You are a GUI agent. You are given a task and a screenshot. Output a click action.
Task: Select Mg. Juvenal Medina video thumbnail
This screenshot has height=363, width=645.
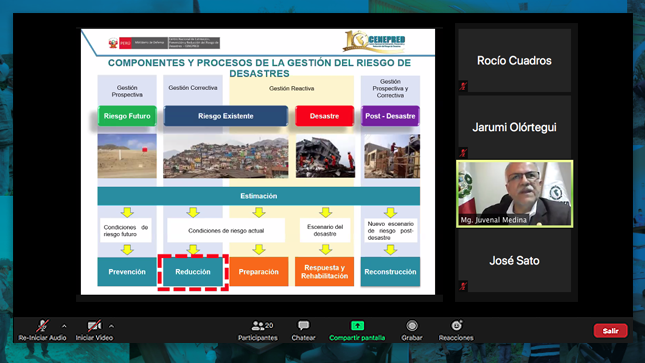(x=514, y=194)
